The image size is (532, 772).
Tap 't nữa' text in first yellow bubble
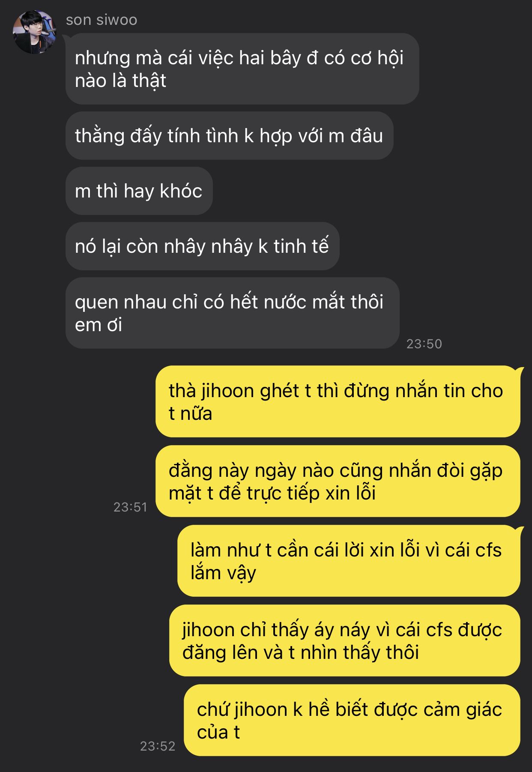[191, 413]
